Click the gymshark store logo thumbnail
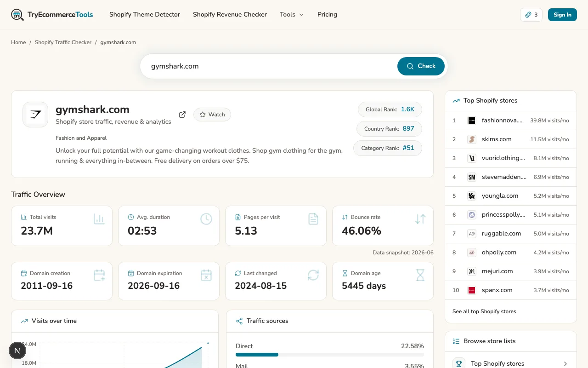588x368 pixels. (35, 115)
